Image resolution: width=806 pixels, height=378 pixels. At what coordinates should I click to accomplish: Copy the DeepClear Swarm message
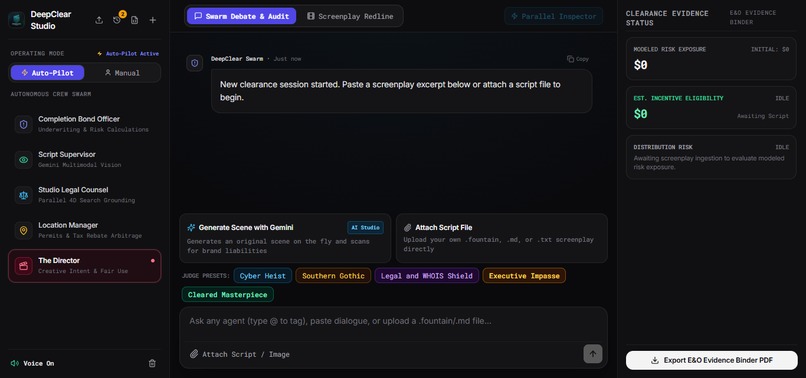pos(578,59)
